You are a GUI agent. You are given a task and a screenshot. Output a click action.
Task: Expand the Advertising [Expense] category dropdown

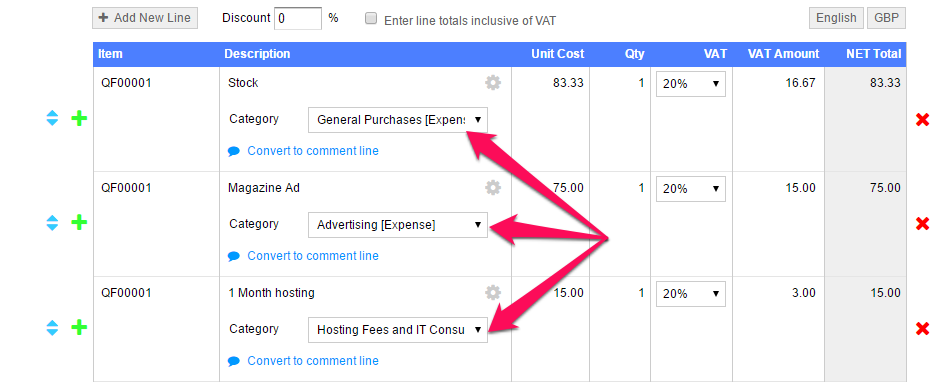pos(398,225)
